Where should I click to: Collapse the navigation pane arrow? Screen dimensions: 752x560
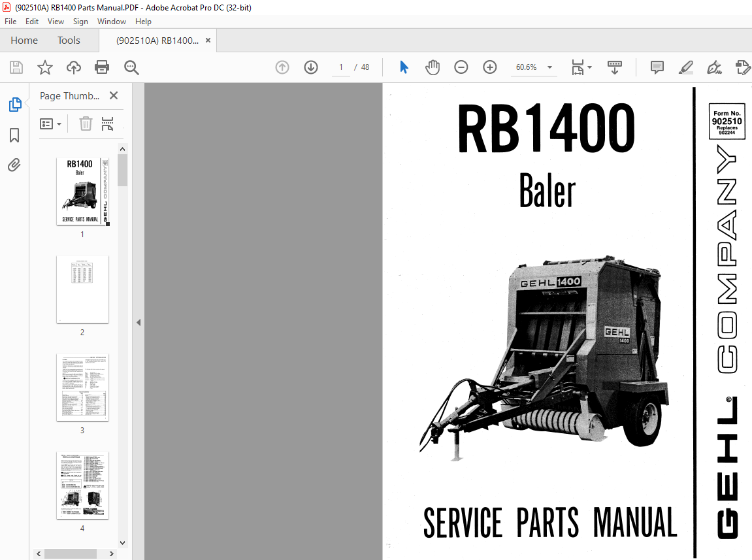click(x=139, y=322)
